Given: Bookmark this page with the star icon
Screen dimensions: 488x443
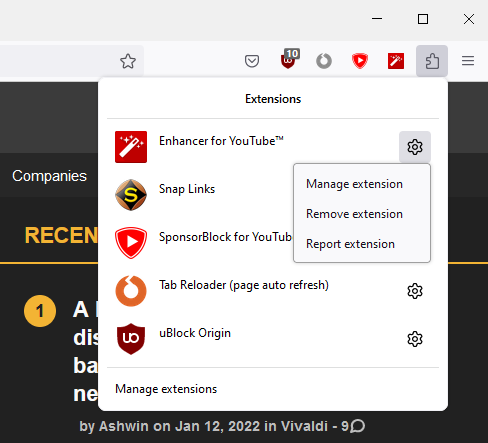Looking at the screenshot, I should pos(128,61).
